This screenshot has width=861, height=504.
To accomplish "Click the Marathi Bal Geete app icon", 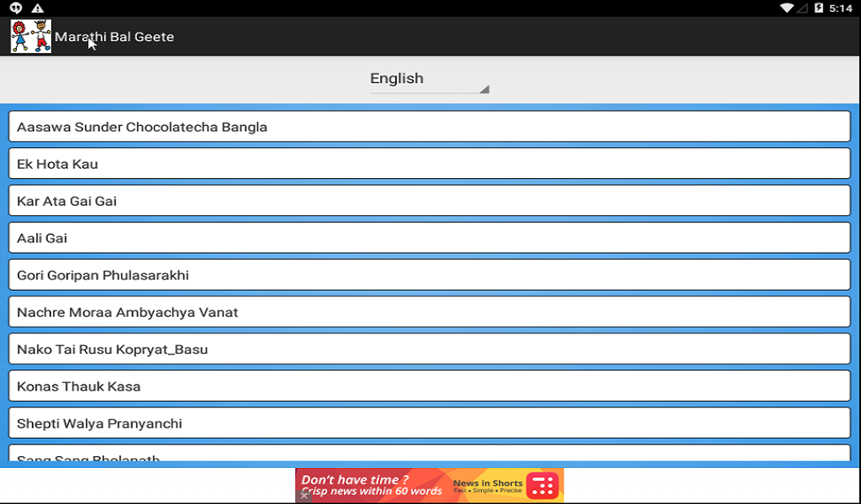I will coord(29,36).
